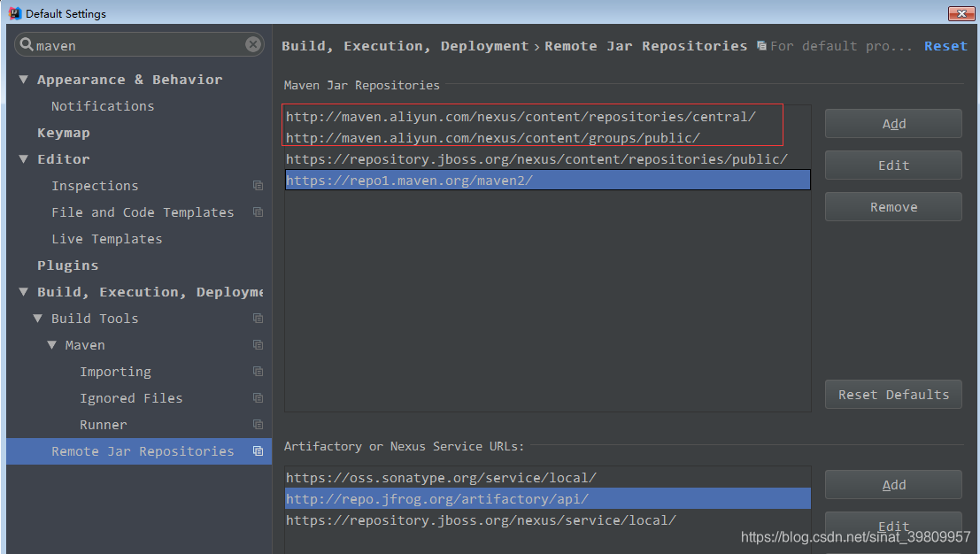Open Plugins settings

pos(67,265)
